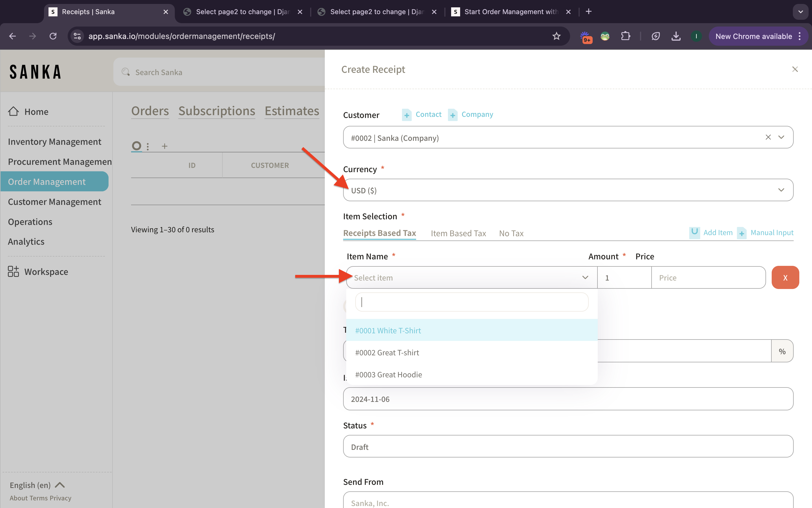Viewport: 812px width, 508px height.
Task: Choose #0001 White T-Shirt from list
Action: coord(472,330)
